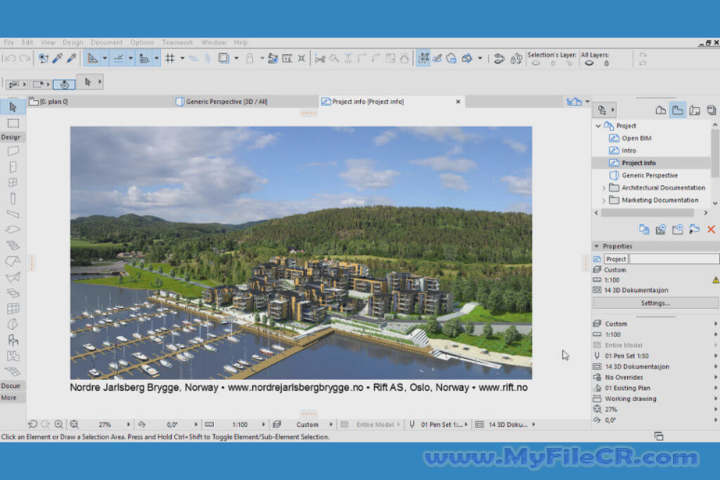Select the Door tool in toolbox
The height and width of the screenshot is (480, 720).
(x=13, y=167)
